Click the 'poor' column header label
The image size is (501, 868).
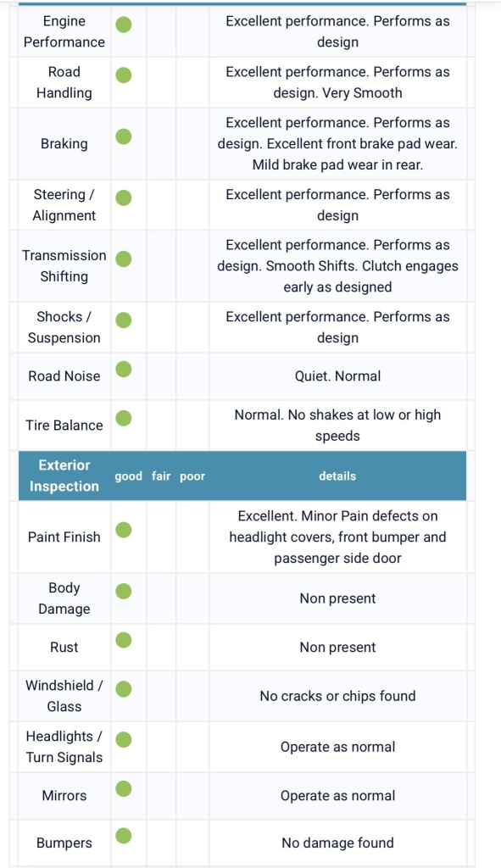pos(192,476)
